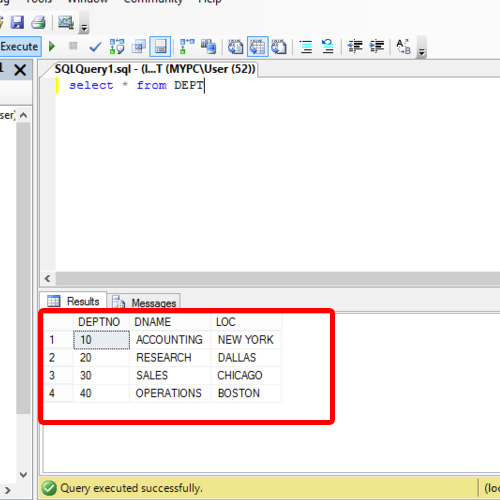Select the BOSTON cell
Screen dimensions: 500x500
point(246,393)
